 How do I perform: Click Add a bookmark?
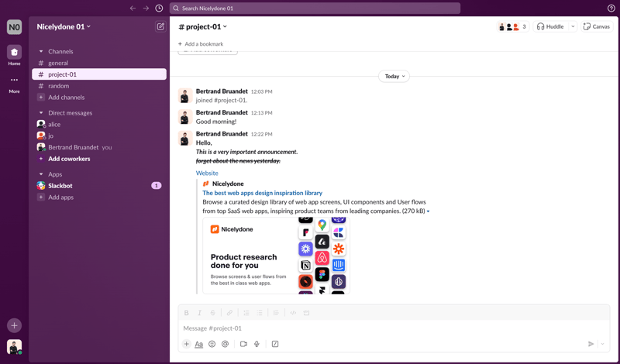pos(201,44)
